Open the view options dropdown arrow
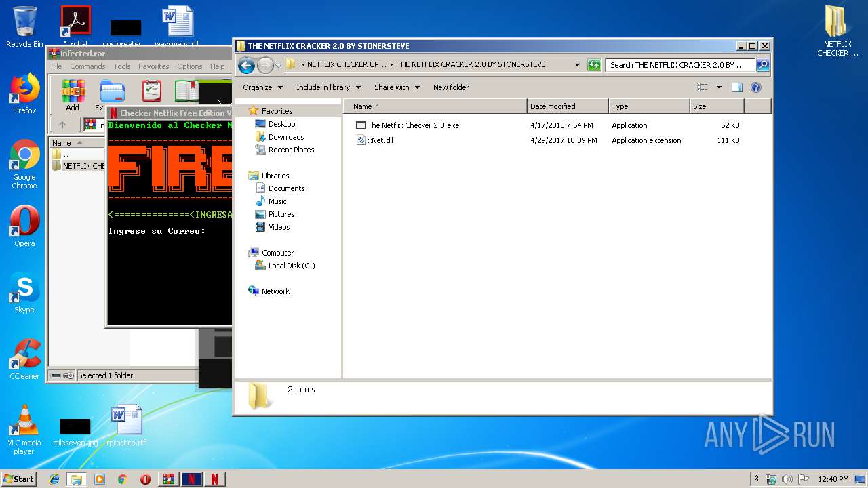 pyautogui.click(x=719, y=87)
